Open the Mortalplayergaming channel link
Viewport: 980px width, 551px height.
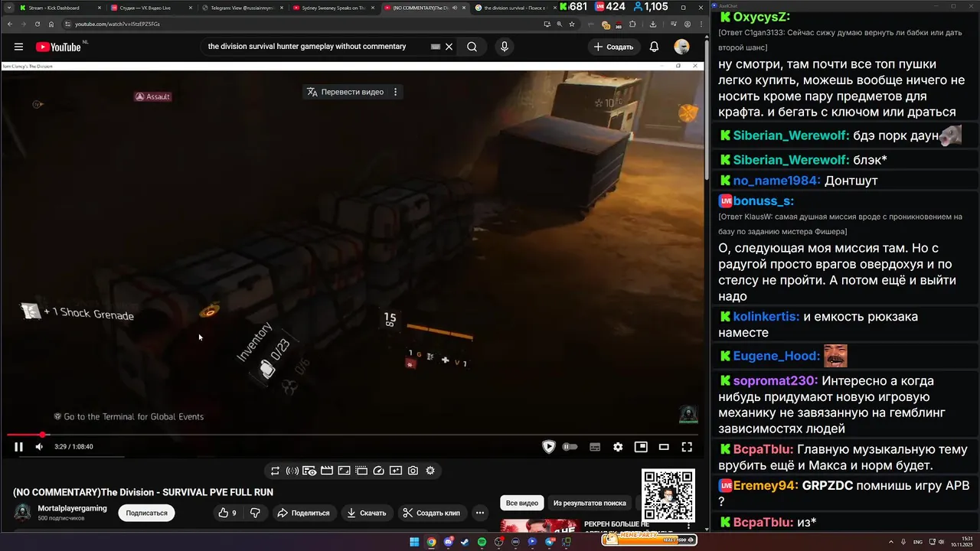[x=73, y=508]
